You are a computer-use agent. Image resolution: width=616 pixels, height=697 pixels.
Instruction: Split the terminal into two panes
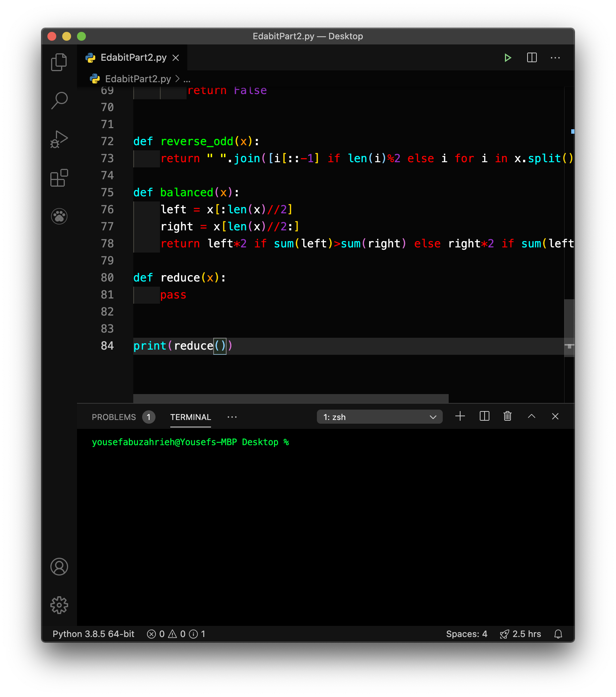[x=484, y=416]
